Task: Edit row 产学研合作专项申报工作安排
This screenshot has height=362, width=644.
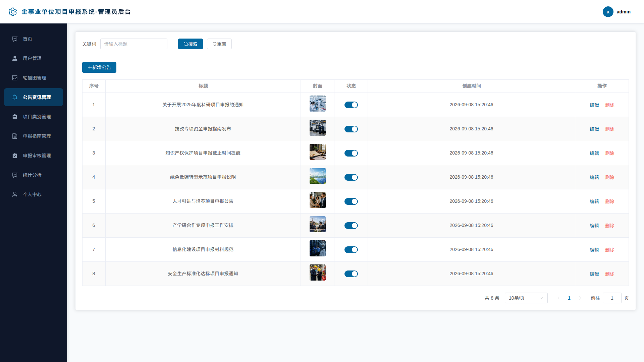Action: click(594, 226)
